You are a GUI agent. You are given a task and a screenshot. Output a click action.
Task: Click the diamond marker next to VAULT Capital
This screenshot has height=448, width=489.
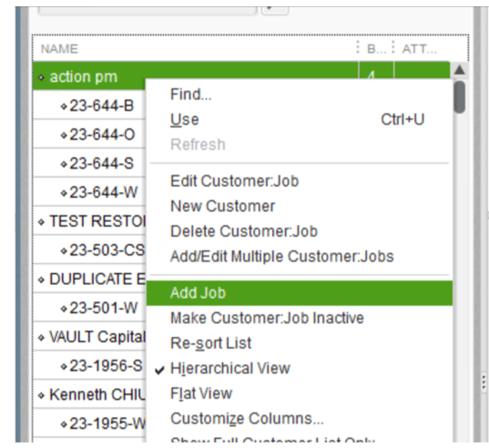(x=41, y=337)
